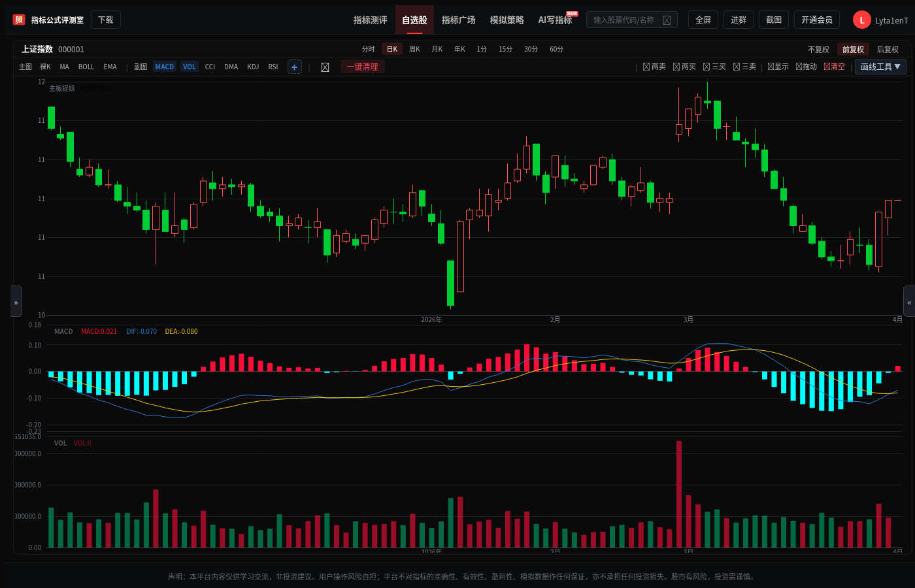915x588 pixels.
Task: Collapse the right side panel arrow
Action: pyautogui.click(x=908, y=301)
